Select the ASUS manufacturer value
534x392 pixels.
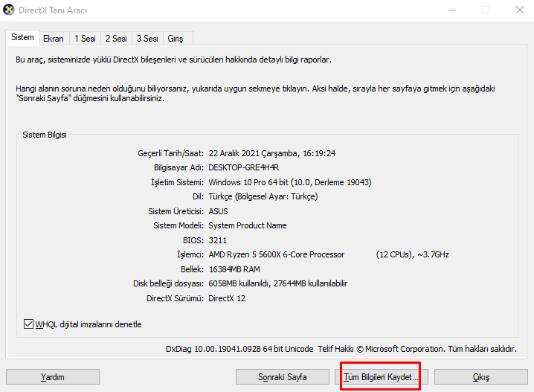(219, 211)
